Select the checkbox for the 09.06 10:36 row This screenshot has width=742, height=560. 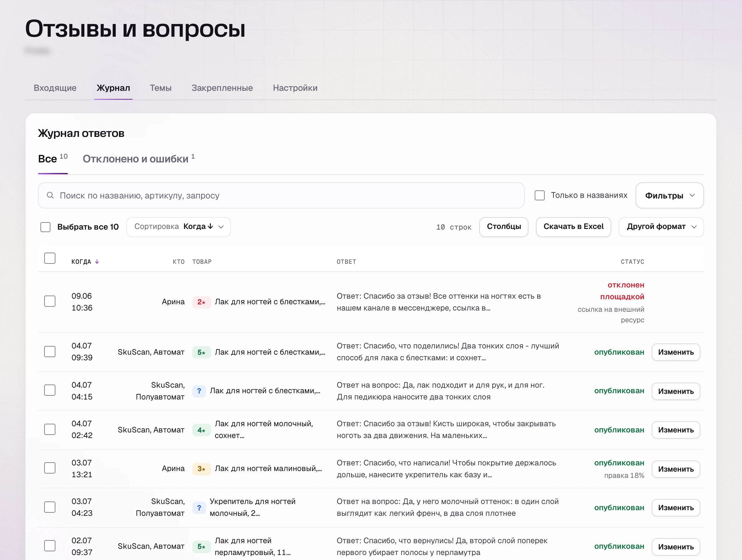click(x=50, y=301)
